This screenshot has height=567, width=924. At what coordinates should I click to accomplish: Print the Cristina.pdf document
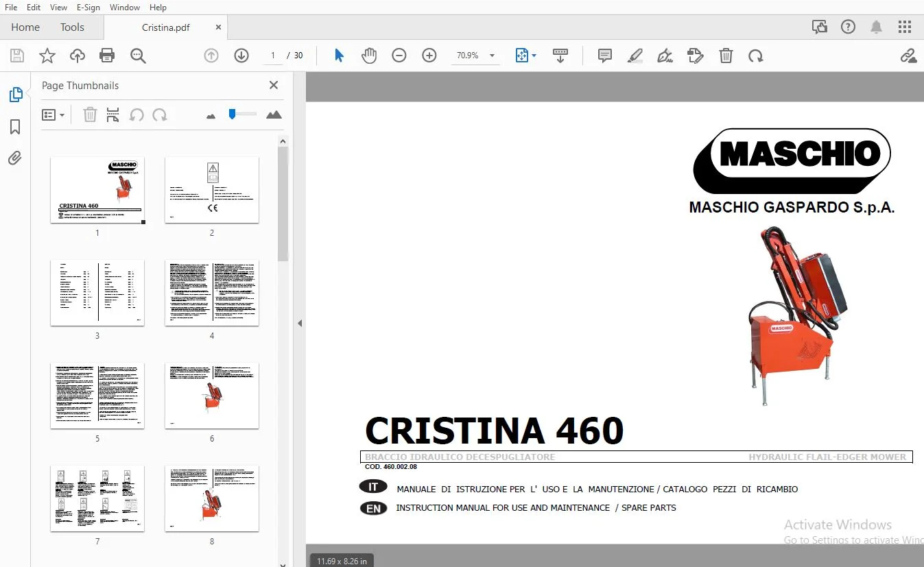(x=107, y=56)
